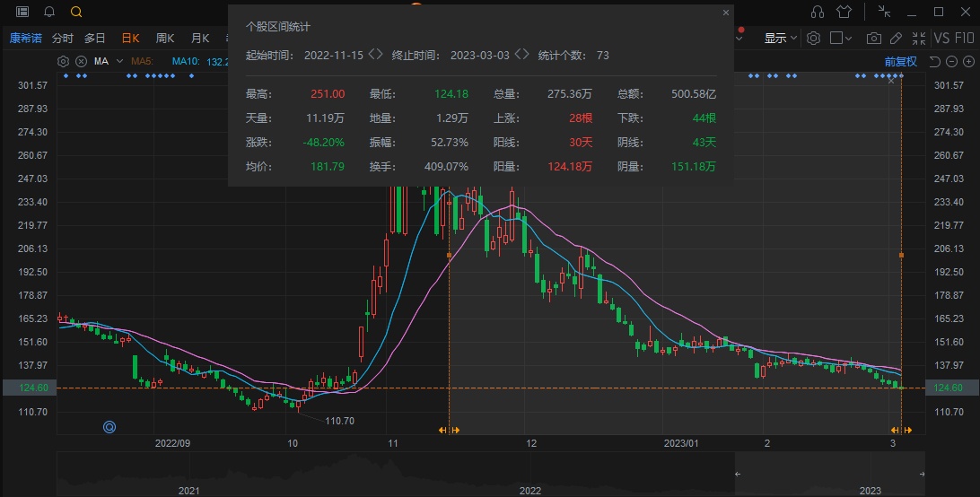Expand the layout square dropdown
The width and height of the screenshot is (980, 497).
click(x=841, y=39)
